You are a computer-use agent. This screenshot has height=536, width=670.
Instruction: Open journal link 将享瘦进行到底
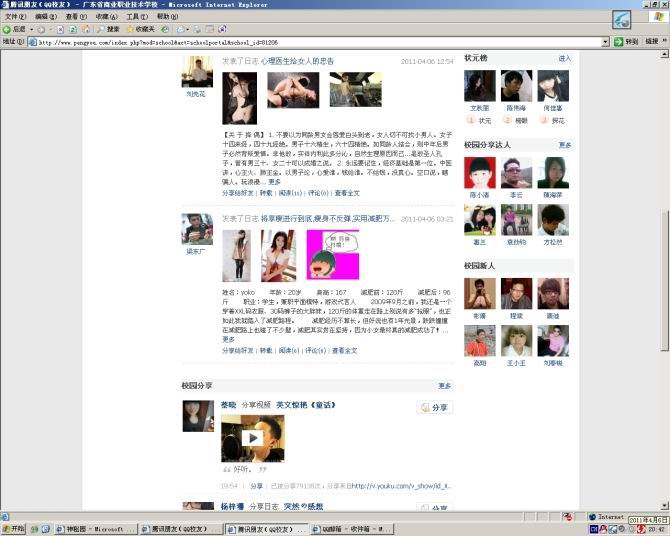click(328, 219)
